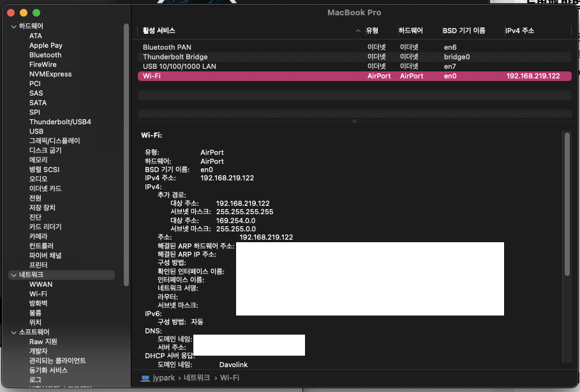Select ATA in the sidebar
The width and height of the screenshot is (580, 392).
point(36,36)
